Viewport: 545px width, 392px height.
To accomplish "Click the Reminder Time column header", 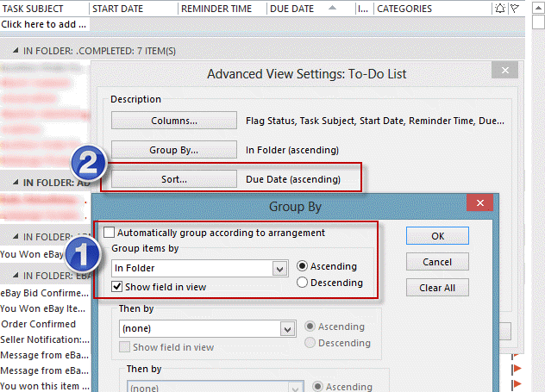I will click(x=222, y=9).
